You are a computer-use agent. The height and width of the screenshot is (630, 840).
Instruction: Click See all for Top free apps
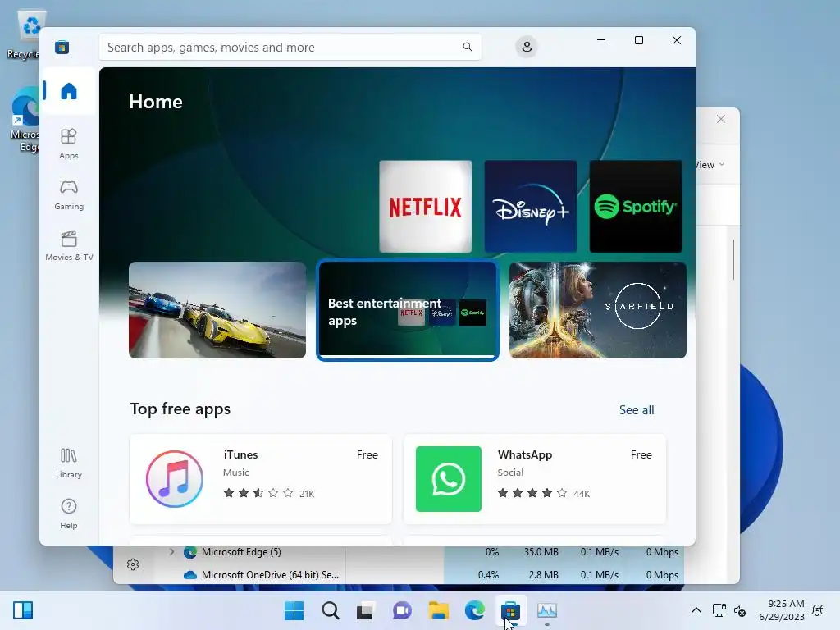tap(637, 410)
